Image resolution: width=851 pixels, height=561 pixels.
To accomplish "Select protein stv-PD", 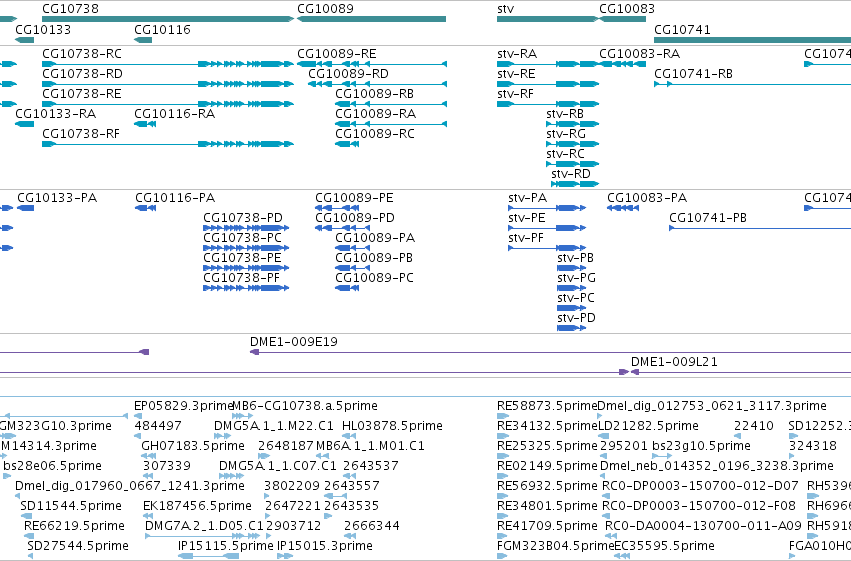I will [576, 317].
